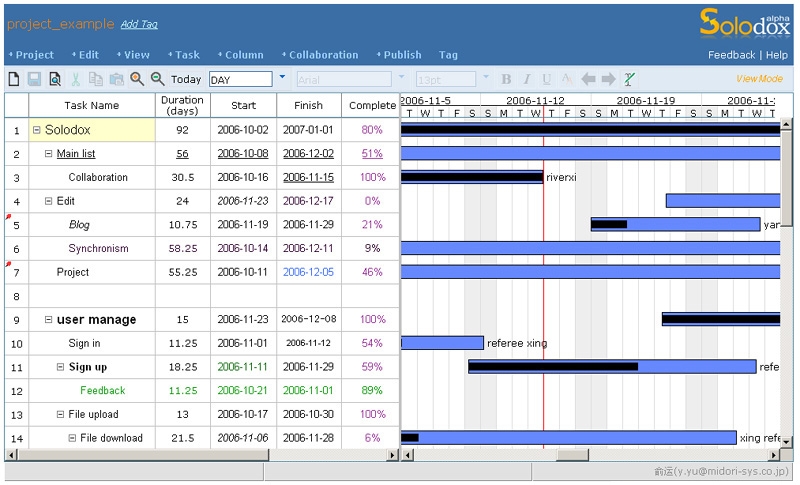Viewport: 800px width, 485px height.
Task: Toggle Underline formatting button
Action: coord(546,79)
